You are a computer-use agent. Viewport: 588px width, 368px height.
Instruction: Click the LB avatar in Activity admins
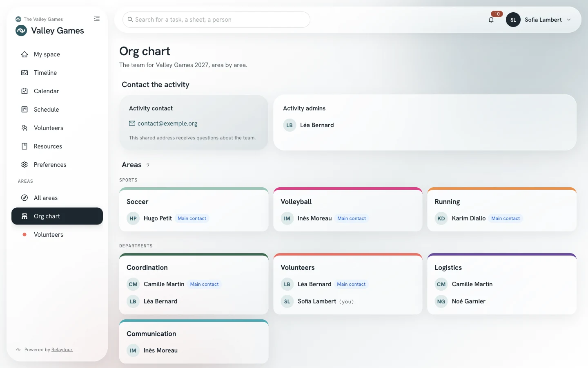click(290, 125)
